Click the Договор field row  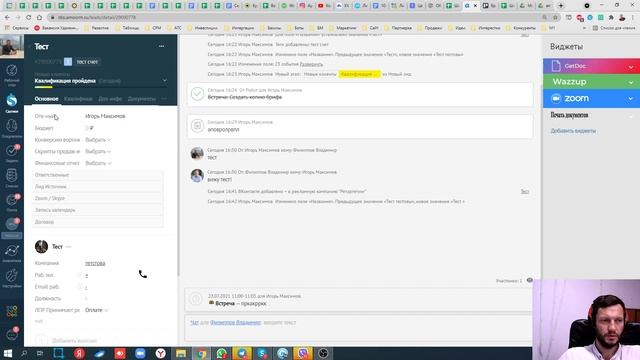[x=98, y=222]
